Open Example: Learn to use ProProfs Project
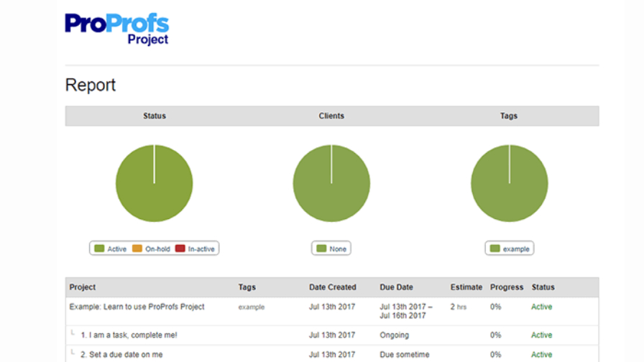 [137, 307]
